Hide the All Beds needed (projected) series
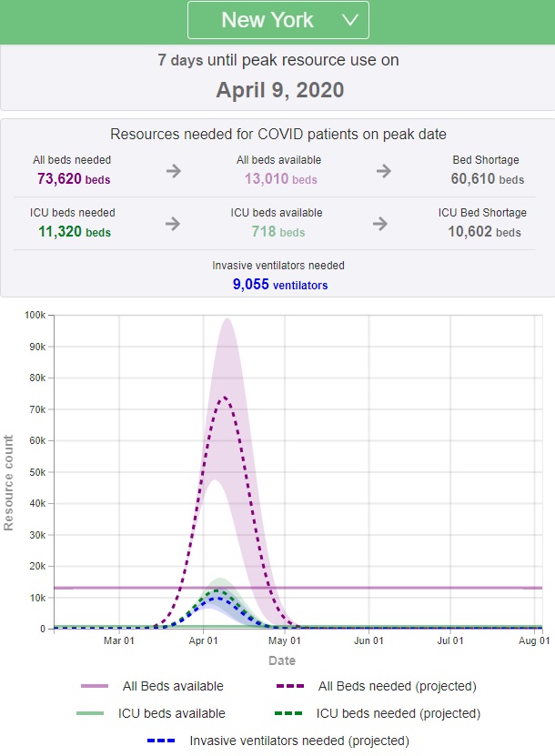This screenshot has width=555, height=756. click(396, 686)
